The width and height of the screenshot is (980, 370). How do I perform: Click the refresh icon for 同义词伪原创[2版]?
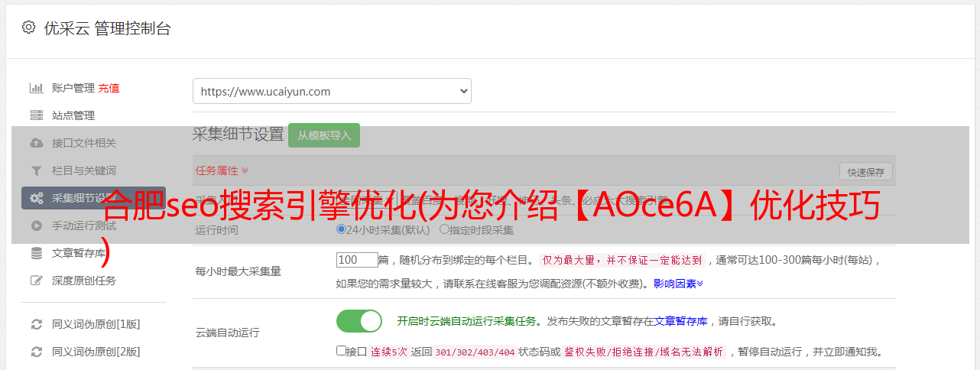pyautogui.click(x=36, y=352)
